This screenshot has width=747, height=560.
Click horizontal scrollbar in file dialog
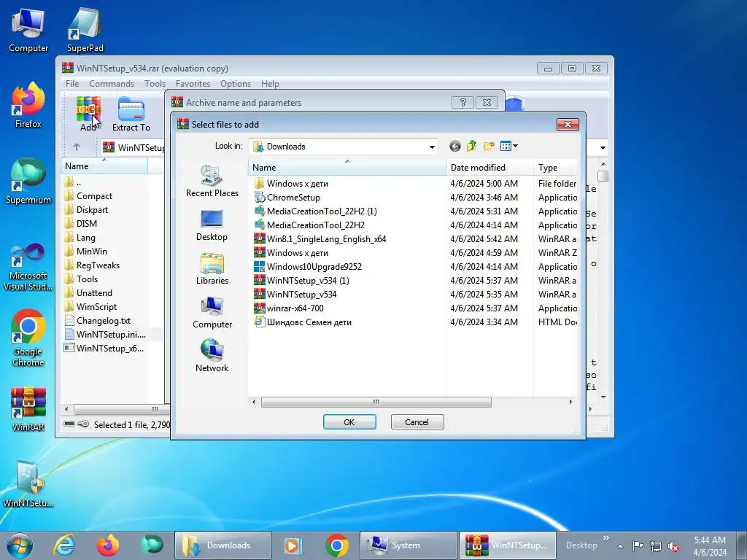(x=376, y=402)
